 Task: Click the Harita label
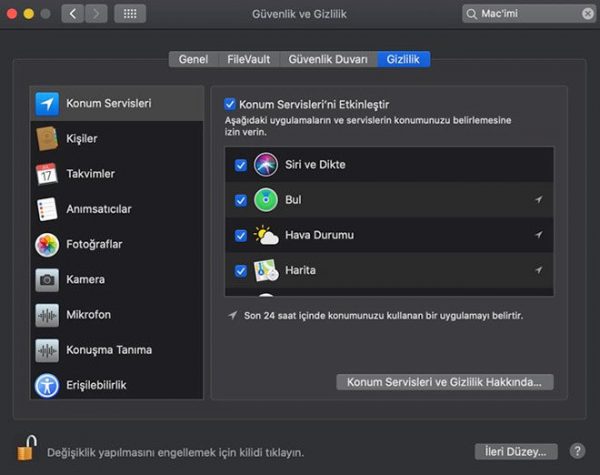tap(300, 270)
